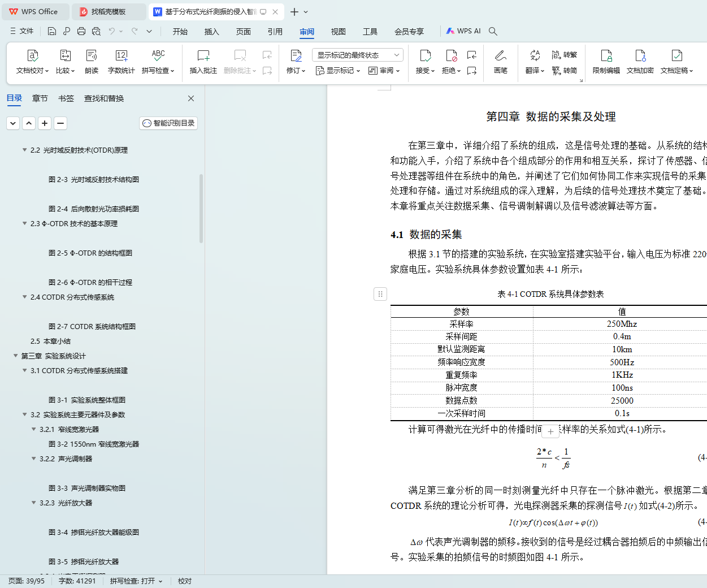Image resolution: width=707 pixels, height=588 pixels.
Task: Collapse the 2.4 COTDR 分布式传感系统 node
Action: 24,297
